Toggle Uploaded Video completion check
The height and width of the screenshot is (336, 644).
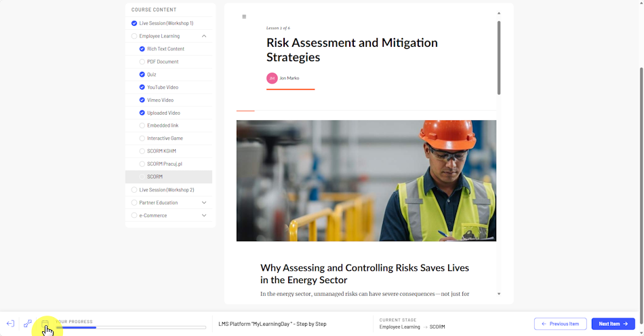tap(142, 113)
